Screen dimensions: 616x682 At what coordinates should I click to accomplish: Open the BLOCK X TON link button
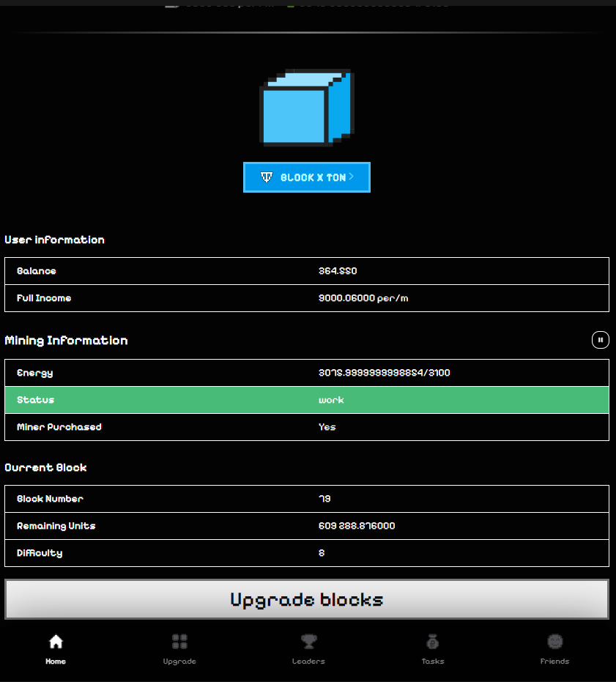pyautogui.click(x=307, y=177)
